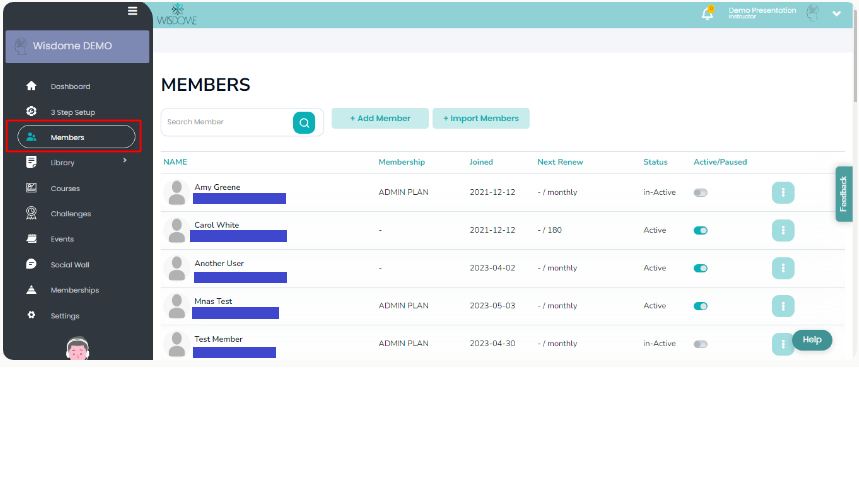Toggle Amy Greene's active switch

point(701,193)
